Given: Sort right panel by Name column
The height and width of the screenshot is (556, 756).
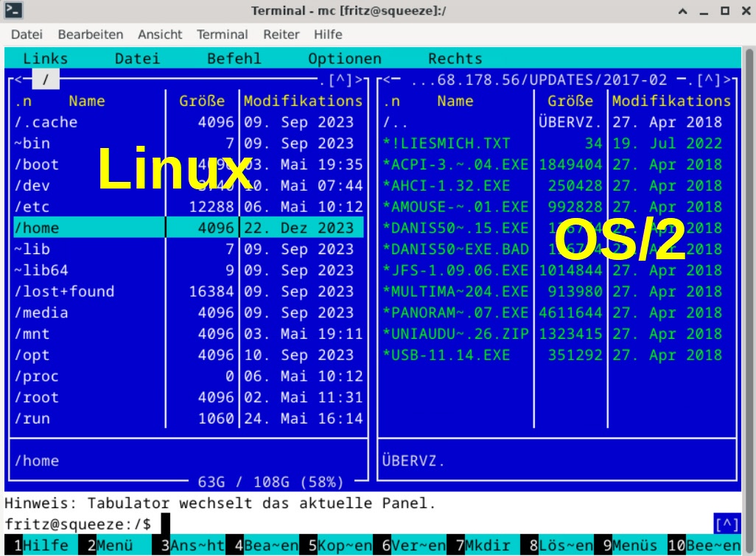Looking at the screenshot, I should point(455,101).
